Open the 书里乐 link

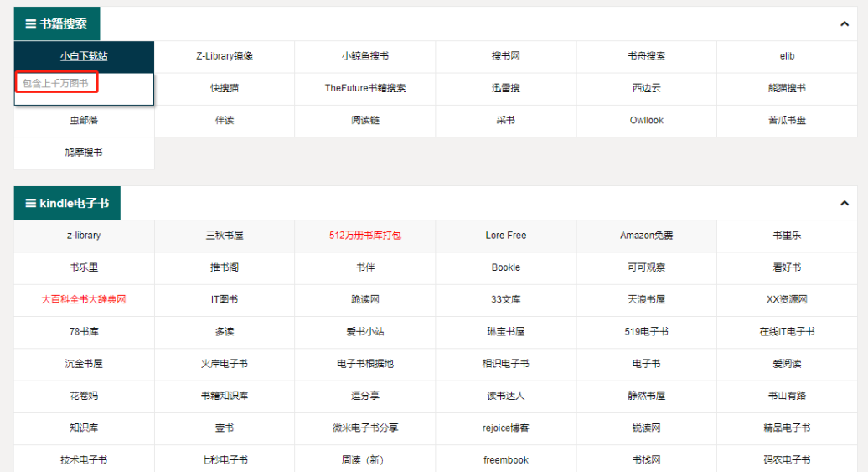pyautogui.click(x=788, y=236)
